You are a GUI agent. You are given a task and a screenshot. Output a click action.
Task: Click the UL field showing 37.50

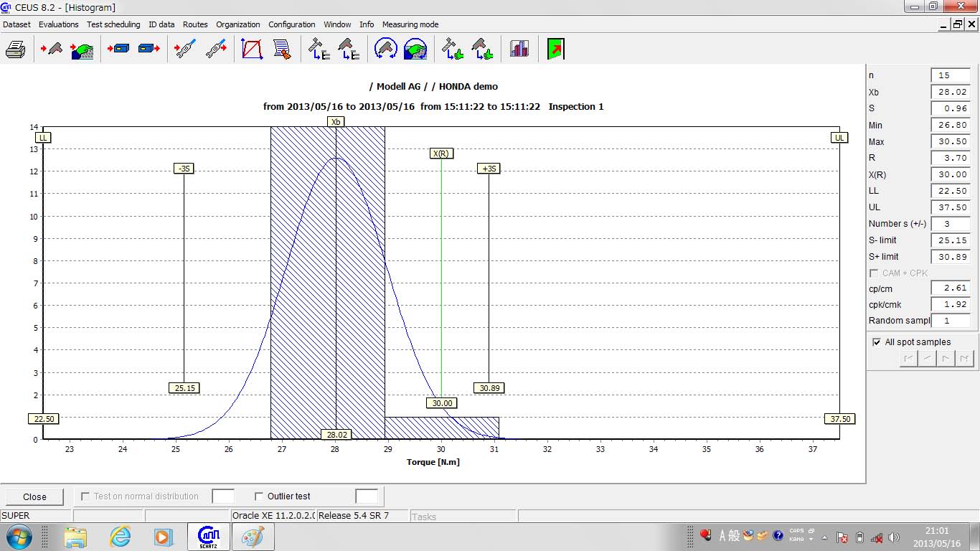click(x=951, y=207)
